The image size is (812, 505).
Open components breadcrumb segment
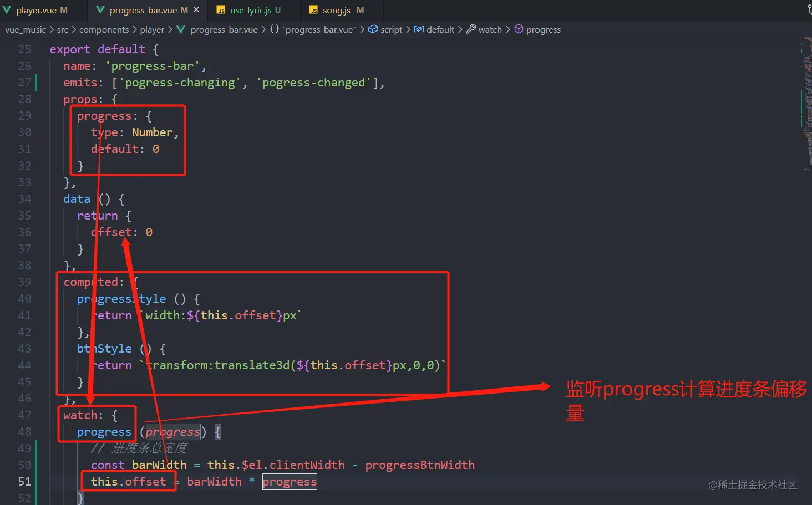(x=104, y=29)
